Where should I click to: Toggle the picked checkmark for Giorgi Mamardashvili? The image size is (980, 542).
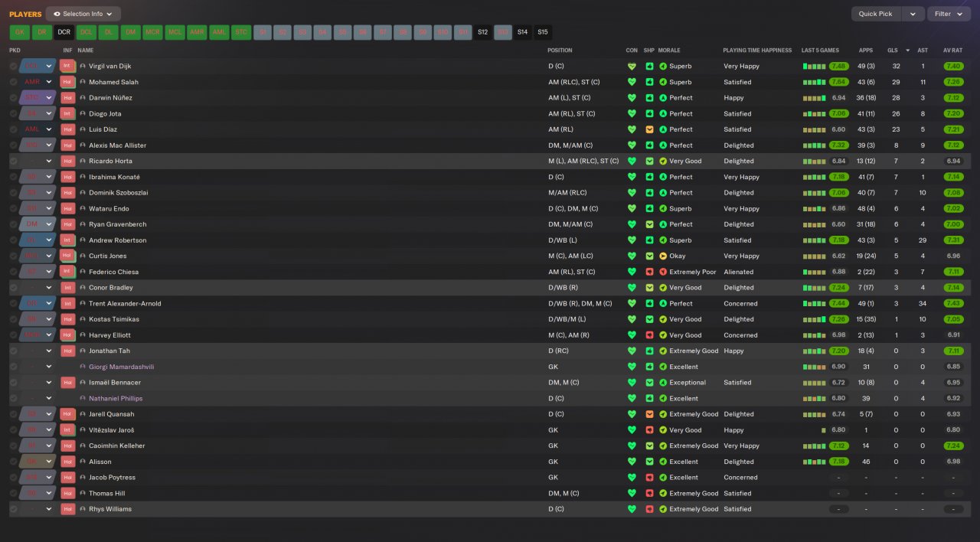(13, 367)
